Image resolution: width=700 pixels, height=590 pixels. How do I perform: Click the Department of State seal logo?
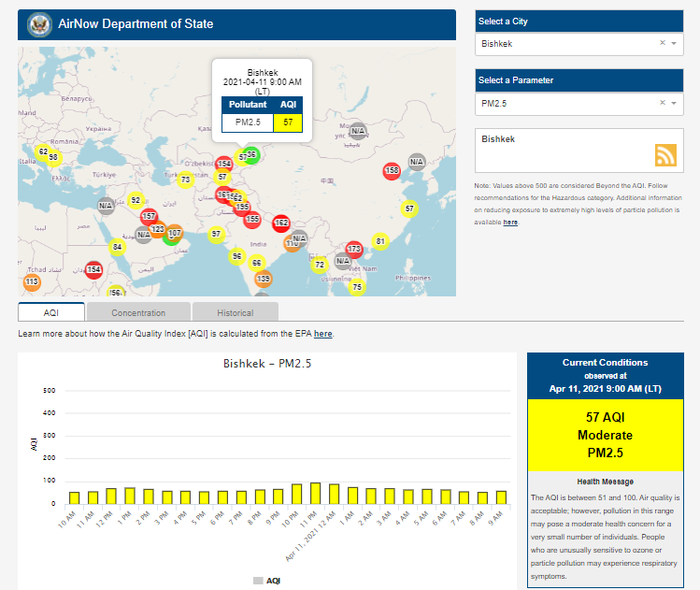coord(40,23)
